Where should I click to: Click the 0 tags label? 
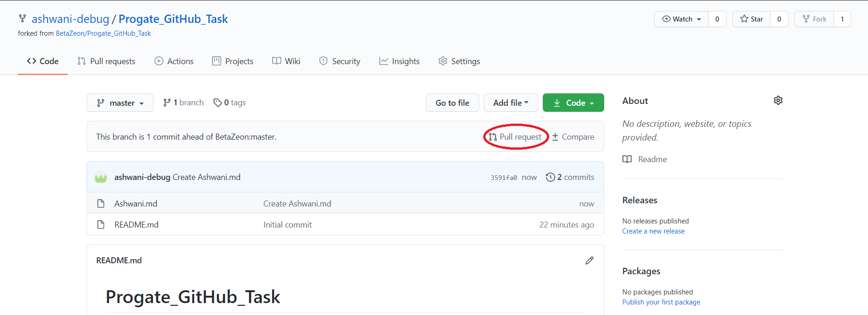229,103
